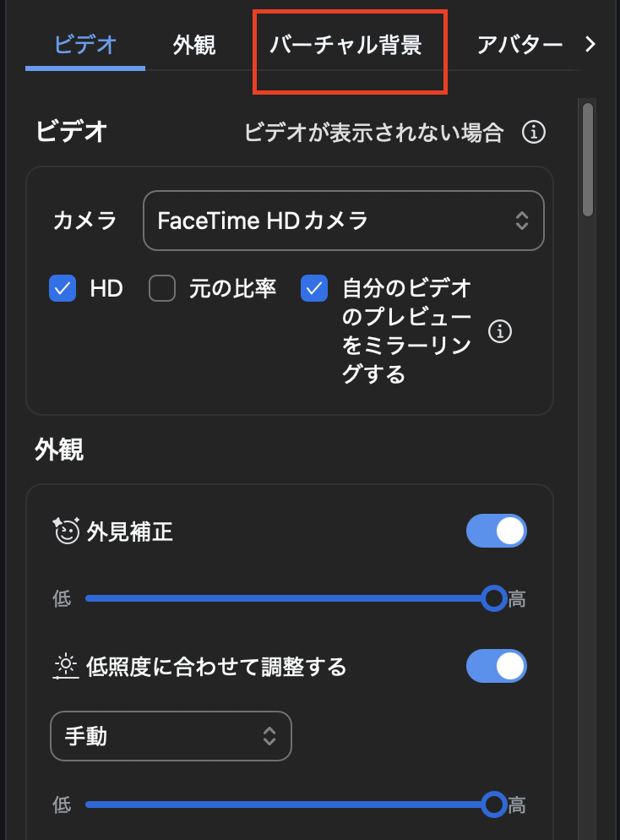Click info icon next to ビデオが表示されない場合

pos(533,133)
